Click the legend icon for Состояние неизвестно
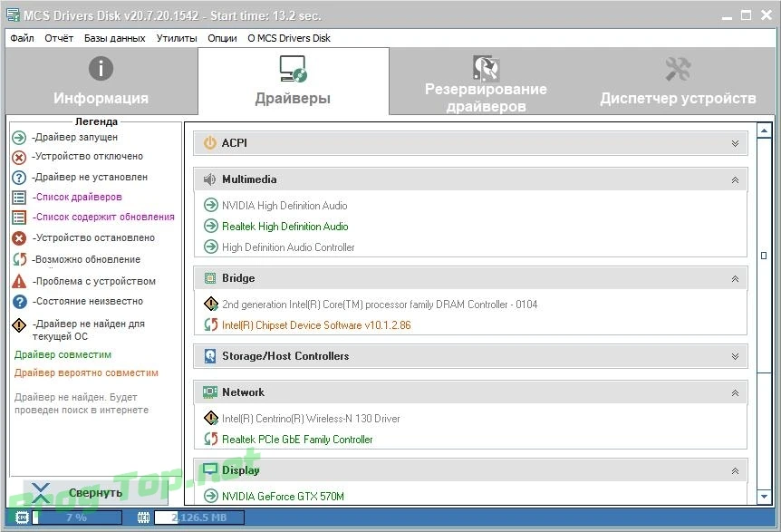781x532 pixels. pos(19,302)
